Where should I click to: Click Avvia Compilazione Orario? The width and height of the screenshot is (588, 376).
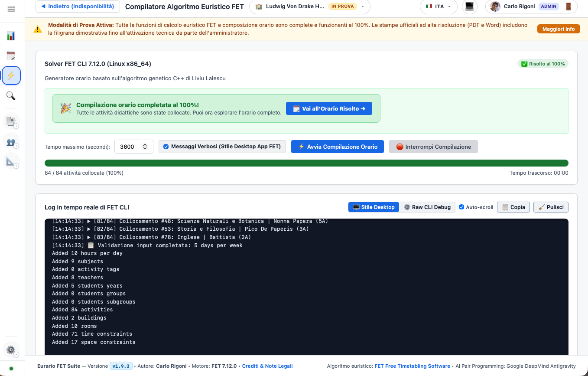click(x=338, y=147)
